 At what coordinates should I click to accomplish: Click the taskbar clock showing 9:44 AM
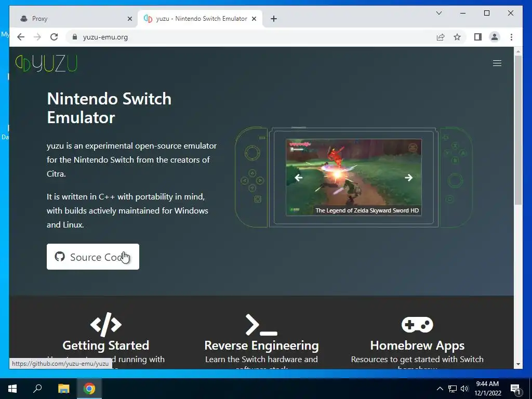[x=487, y=389]
